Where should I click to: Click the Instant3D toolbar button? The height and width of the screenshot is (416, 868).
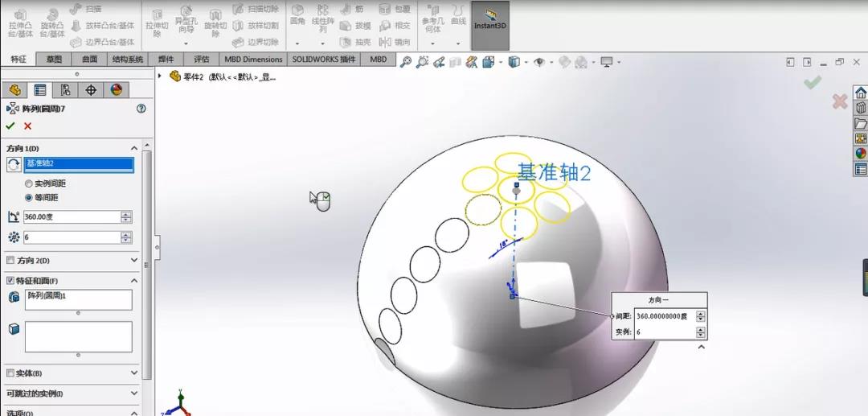490,25
